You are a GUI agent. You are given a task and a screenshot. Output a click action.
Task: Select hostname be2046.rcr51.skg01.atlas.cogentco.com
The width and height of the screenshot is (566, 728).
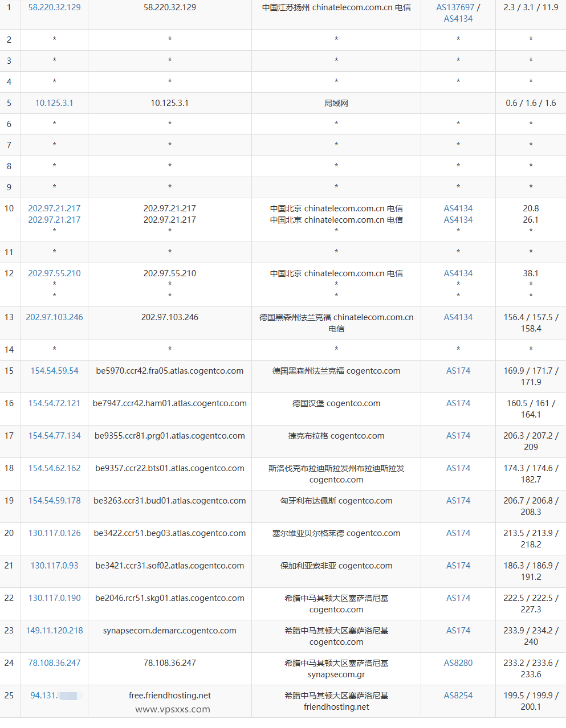point(170,598)
